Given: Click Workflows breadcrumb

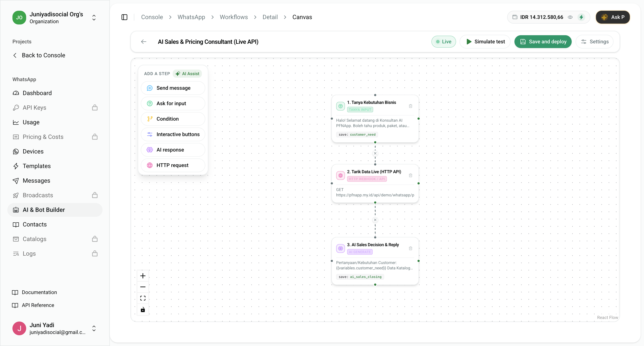Looking at the screenshot, I should [234, 17].
